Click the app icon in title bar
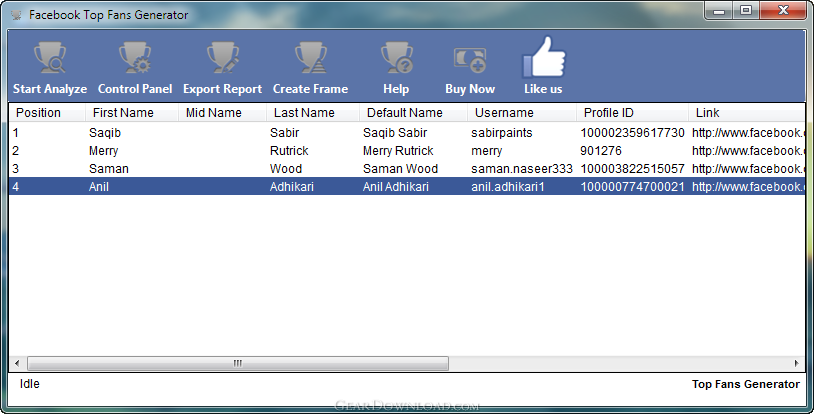 point(17,15)
